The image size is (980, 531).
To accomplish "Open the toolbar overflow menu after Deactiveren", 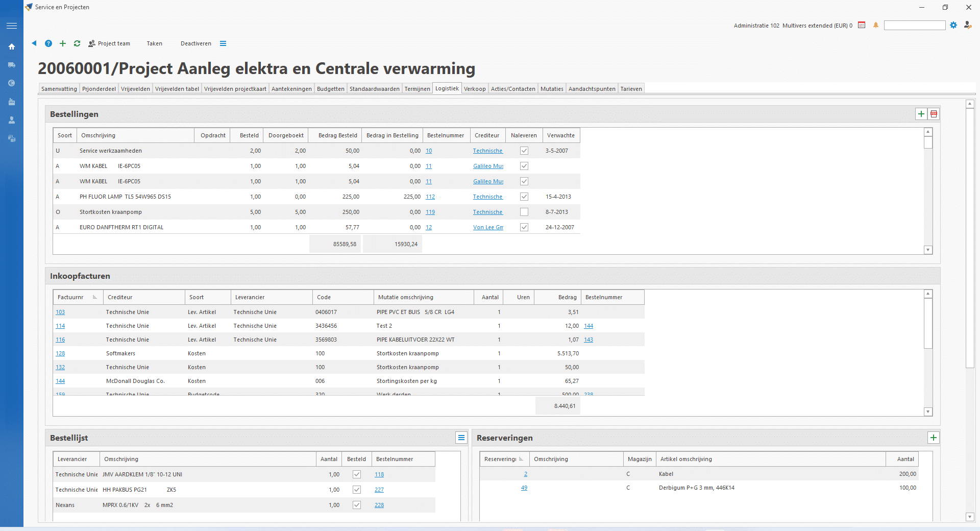I will pyautogui.click(x=223, y=43).
